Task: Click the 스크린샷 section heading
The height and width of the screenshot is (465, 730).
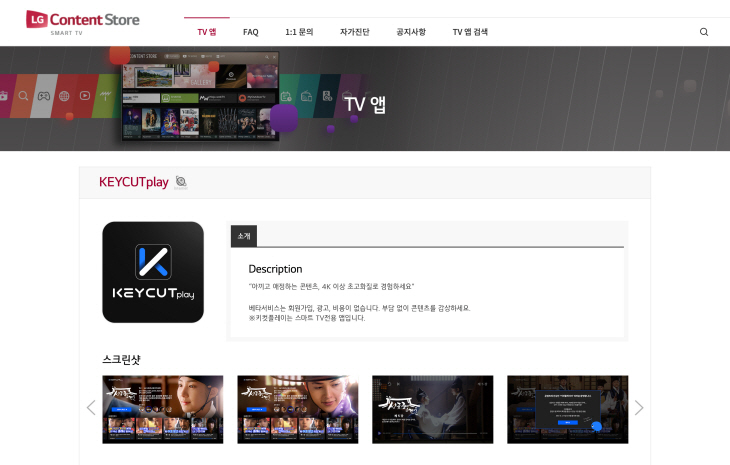Action: click(x=121, y=359)
